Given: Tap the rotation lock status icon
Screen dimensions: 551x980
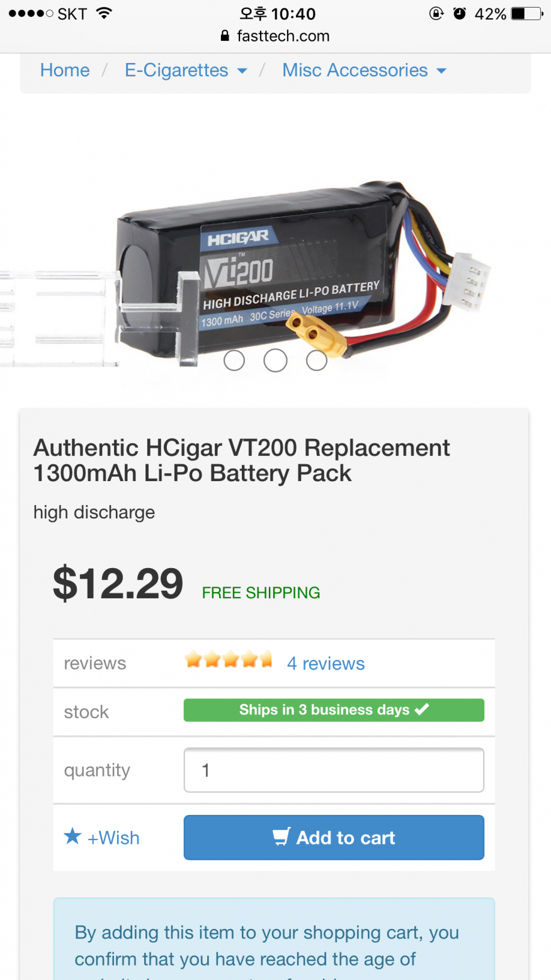Looking at the screenshot, I should click(436, 13).
